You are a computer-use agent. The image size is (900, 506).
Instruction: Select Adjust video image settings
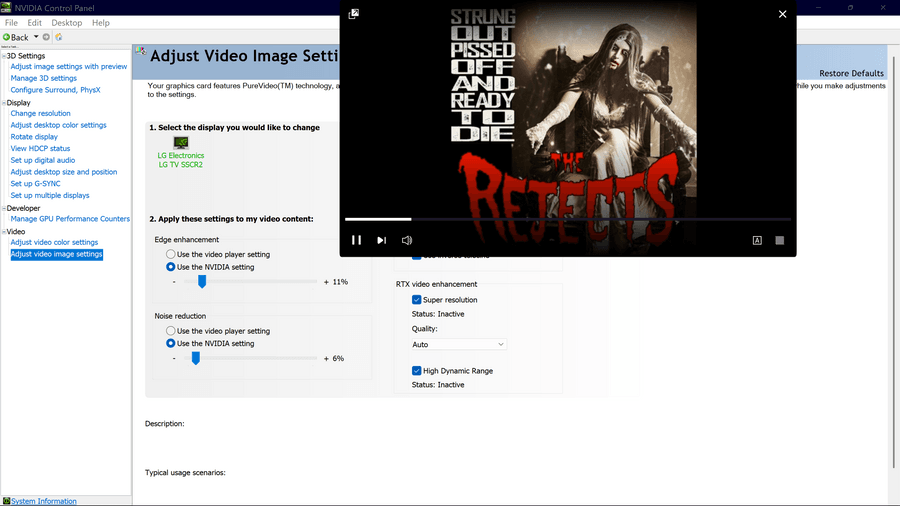56,254
